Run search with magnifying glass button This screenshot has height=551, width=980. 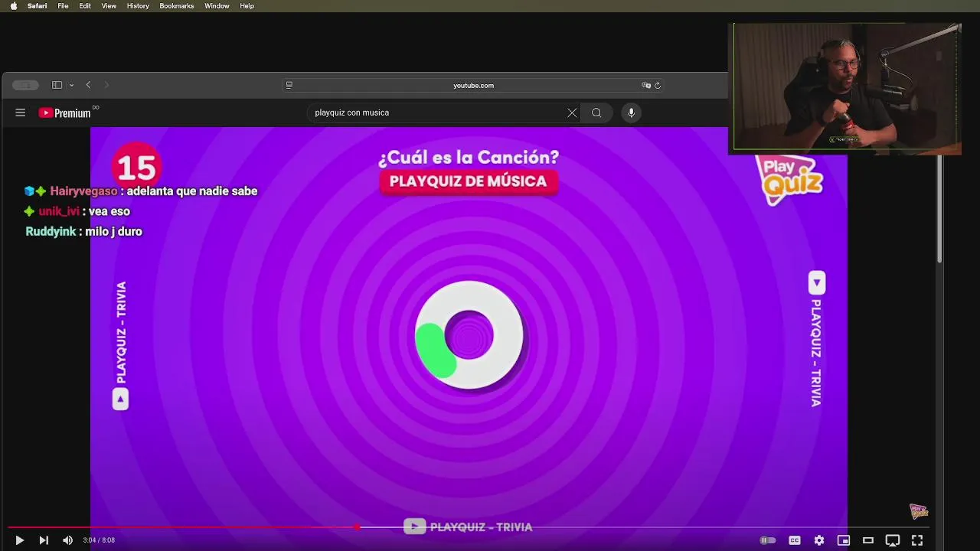596,112
